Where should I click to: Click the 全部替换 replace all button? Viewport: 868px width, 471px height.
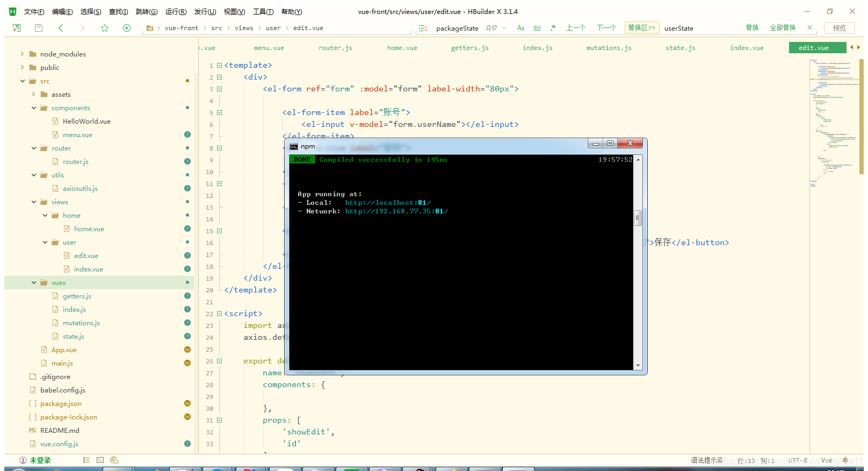(x=782, y=28)
